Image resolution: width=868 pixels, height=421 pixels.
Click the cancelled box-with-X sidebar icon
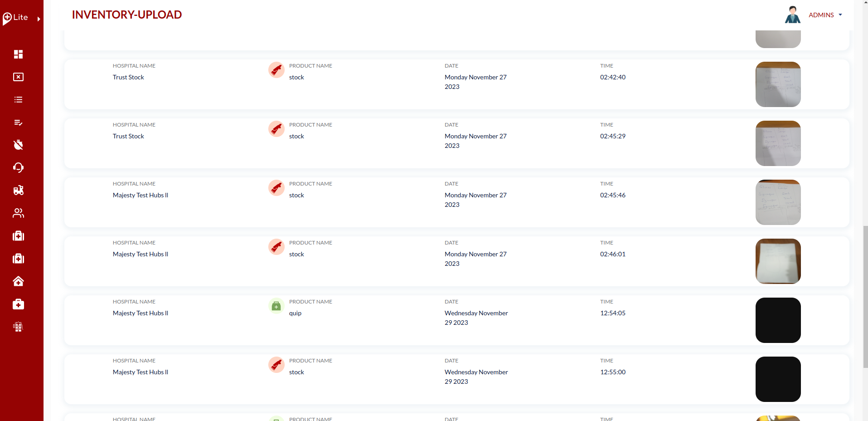point(18,77)
